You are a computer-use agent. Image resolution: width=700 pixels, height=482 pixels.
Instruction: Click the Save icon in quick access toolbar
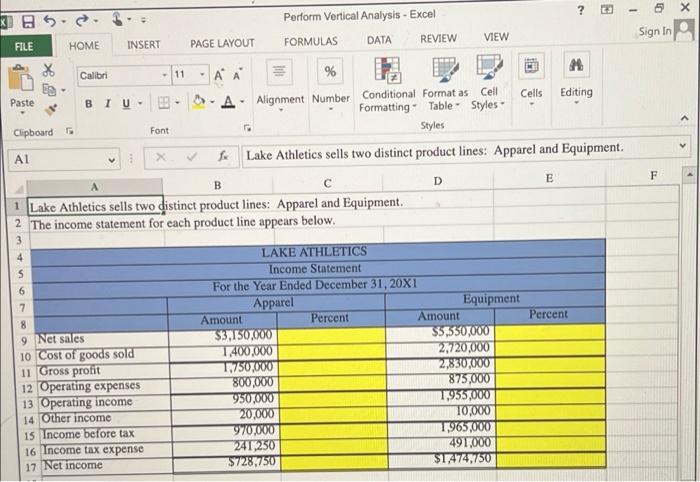pos(29,21)
